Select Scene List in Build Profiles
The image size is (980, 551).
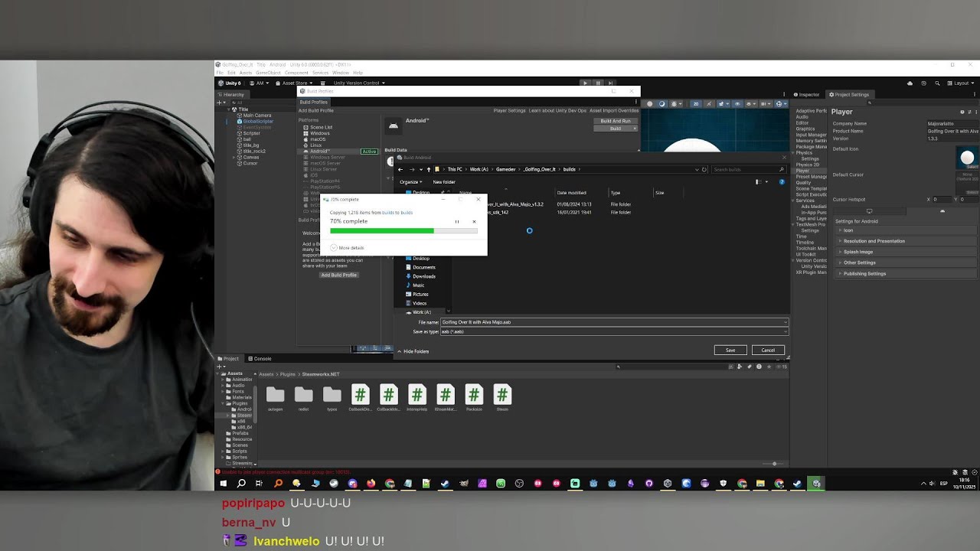(322, 127)
